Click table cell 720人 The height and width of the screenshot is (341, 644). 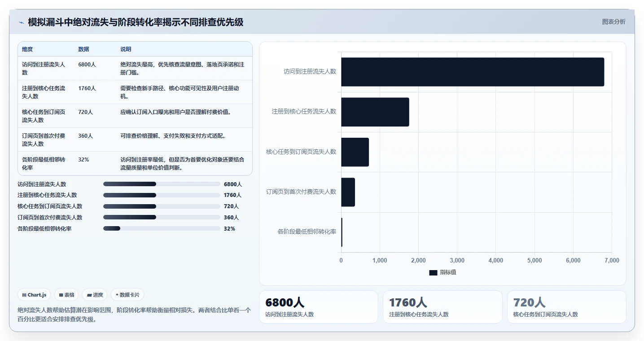85,112
